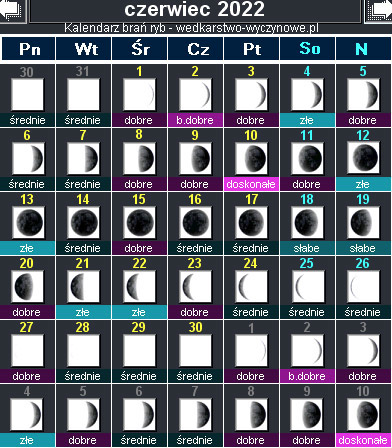Click moon phase icon for June 7
This screenshot has height=448, width=392.
pos(83,159)
